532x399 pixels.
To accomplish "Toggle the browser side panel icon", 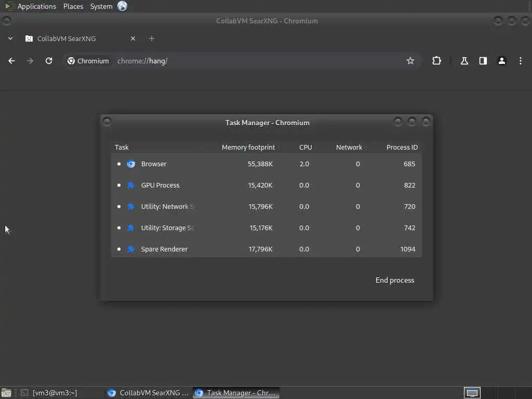I will (483, 61).
